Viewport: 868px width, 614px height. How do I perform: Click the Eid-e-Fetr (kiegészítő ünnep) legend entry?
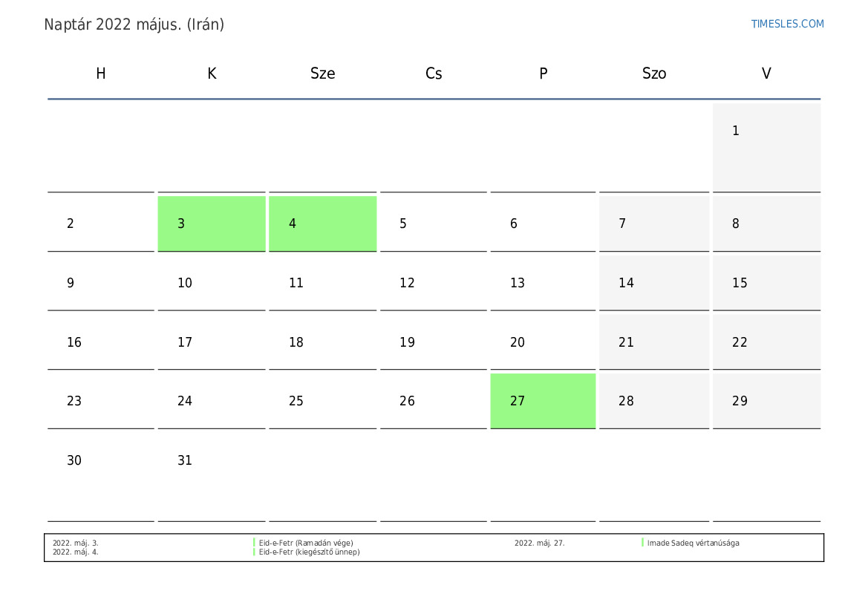tap(309, 552)
